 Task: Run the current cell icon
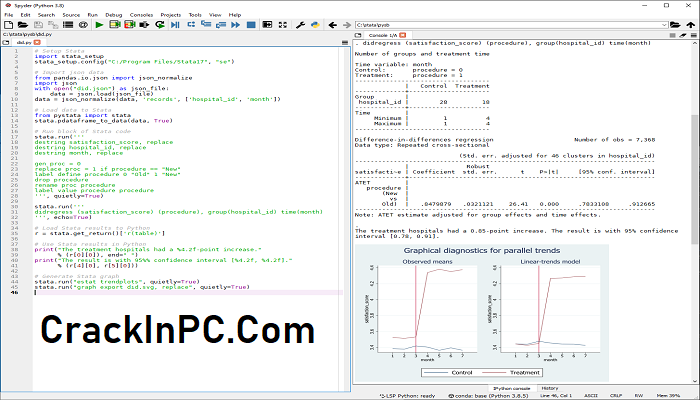click(114, 25)
